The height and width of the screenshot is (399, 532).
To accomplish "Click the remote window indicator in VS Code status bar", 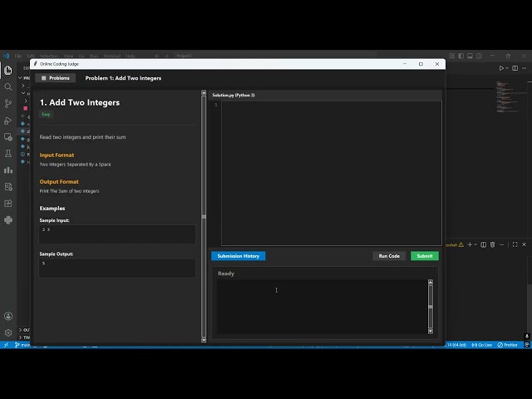I will 6,345.
